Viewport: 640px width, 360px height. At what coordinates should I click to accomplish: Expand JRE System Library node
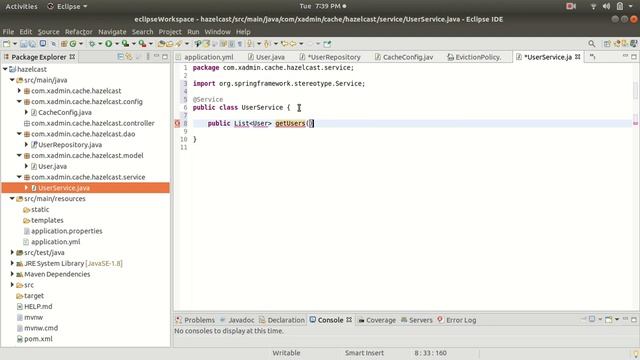coord(12,263)
